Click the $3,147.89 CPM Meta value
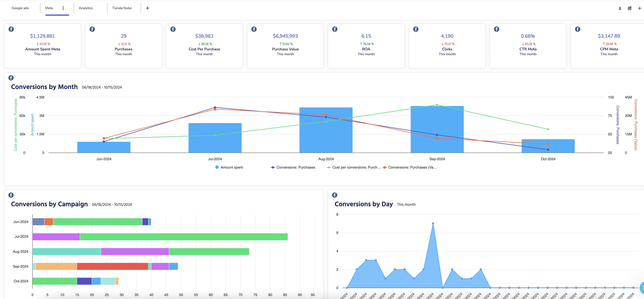The image size is (644, 299). 609,36
